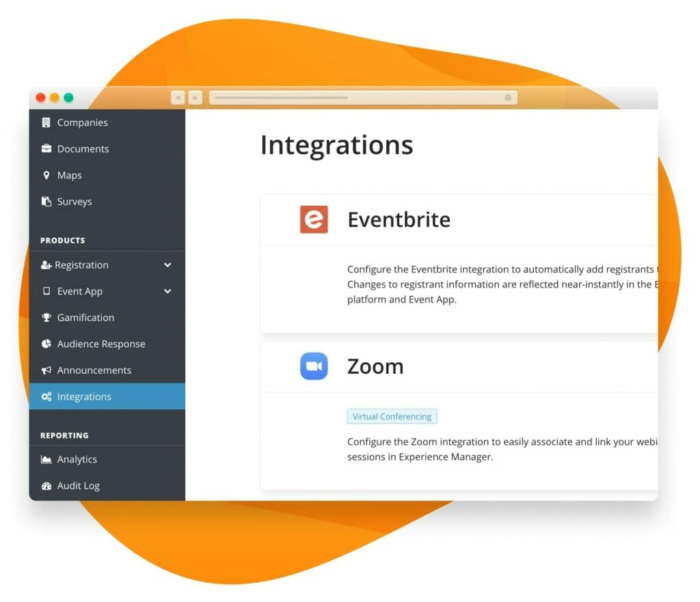The height and width of the screenshot is (602, 700).
Task: Click the Analytics chart icon
Action: pos(46,459)
